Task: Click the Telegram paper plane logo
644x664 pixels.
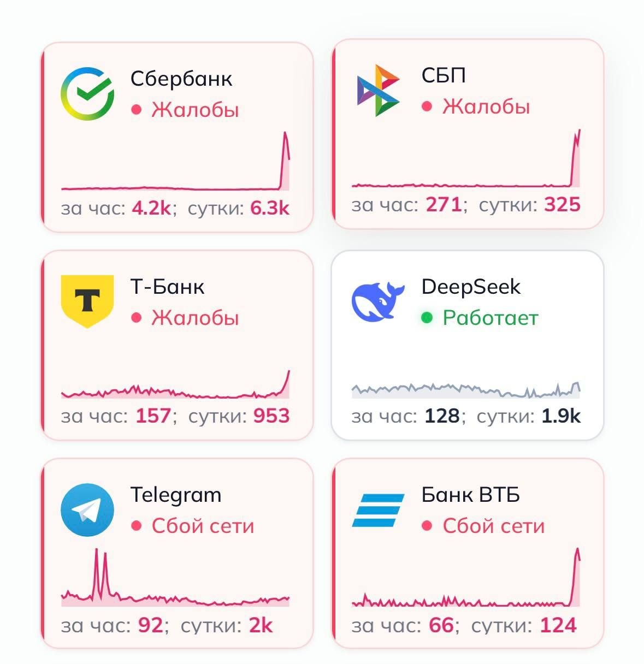Action: pyautogui.click(x=87, y=509)
